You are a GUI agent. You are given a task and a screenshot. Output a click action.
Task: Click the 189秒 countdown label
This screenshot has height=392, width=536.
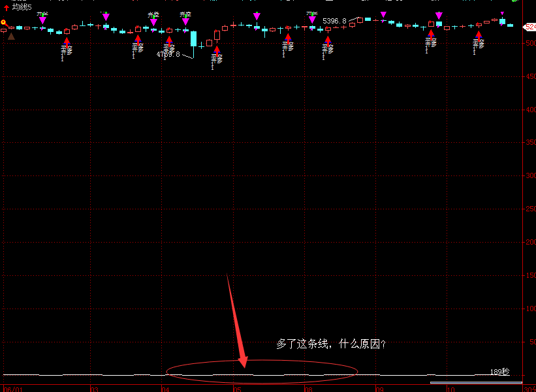click(499, 372)
